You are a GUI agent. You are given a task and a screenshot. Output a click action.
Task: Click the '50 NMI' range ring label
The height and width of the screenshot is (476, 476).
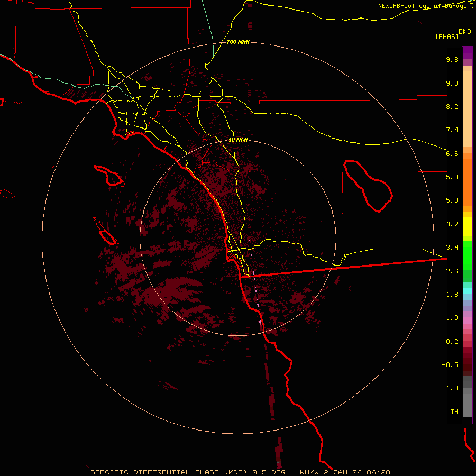pos(238,140)
